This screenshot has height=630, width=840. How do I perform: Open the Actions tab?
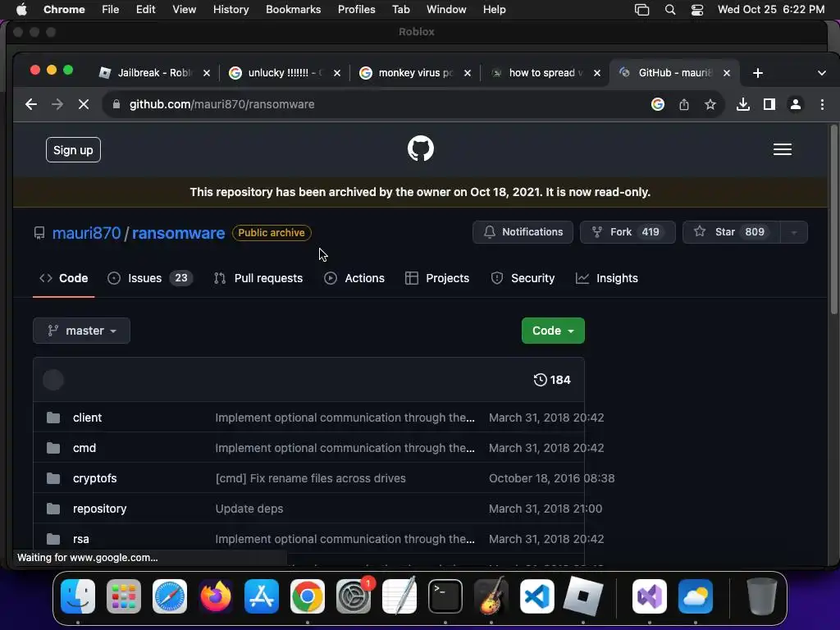[x=354, y=278]
